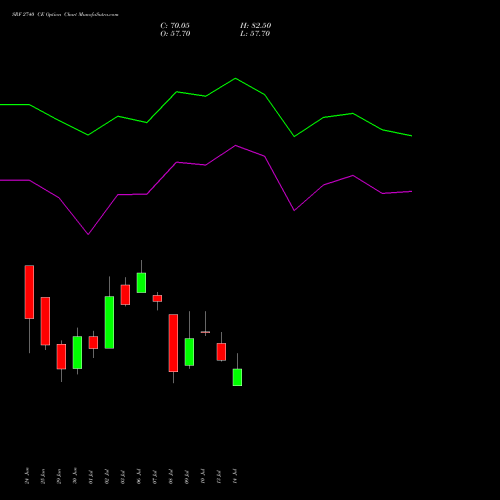This screenshot has width=500, height=500.
Task: Click the close value 'C: 70.05'
Action: (175, 26)
